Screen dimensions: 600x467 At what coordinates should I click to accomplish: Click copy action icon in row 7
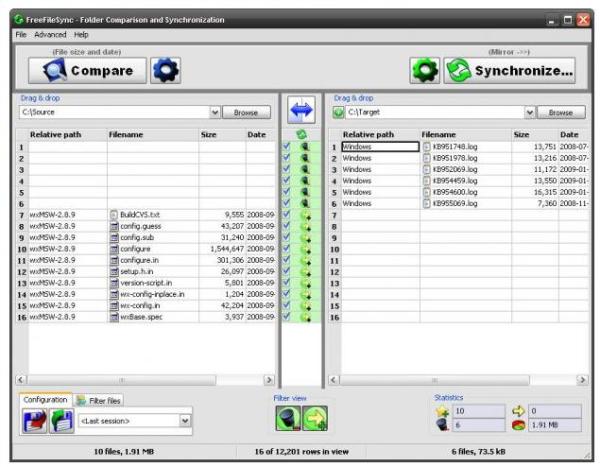305,215
